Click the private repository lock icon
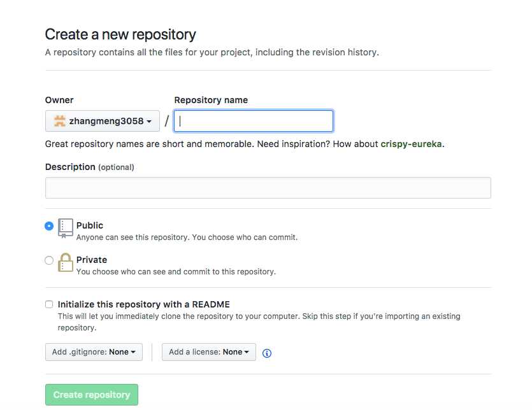 coord(66,262)
